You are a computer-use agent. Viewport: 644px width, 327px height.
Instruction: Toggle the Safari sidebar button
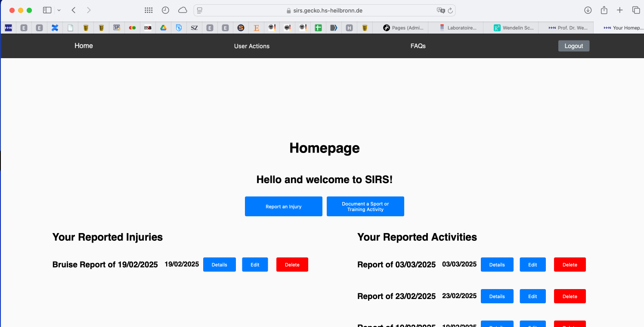47,10
